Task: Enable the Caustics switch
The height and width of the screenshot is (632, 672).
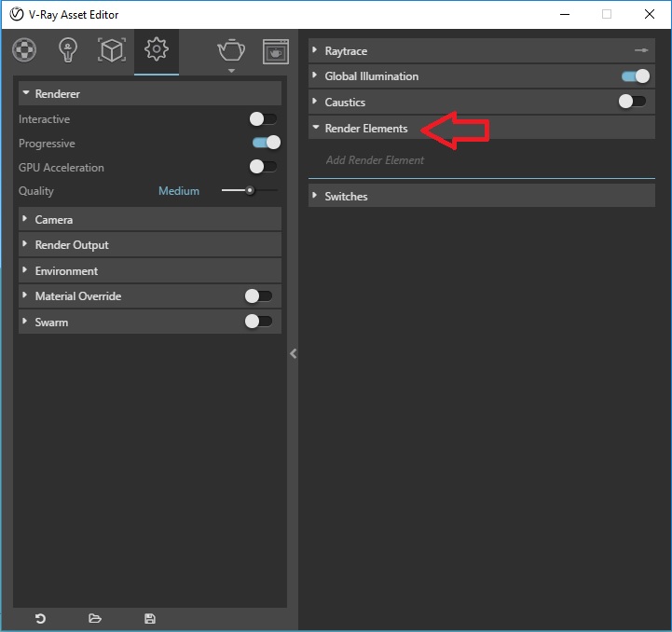Action: 633,102
